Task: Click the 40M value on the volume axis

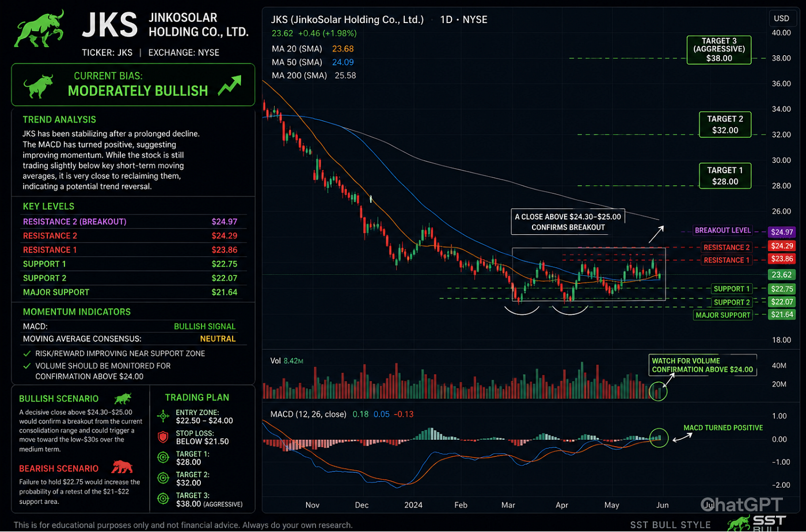Action: coord(779,366)
